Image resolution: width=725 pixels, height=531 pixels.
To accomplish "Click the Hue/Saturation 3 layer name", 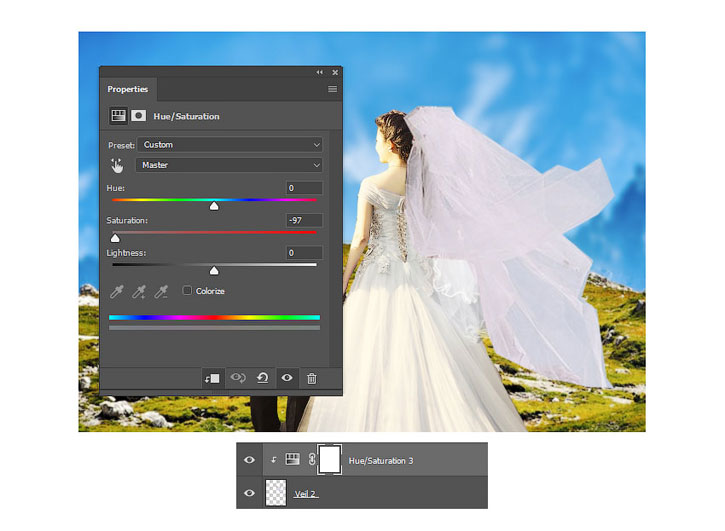I will pyautogui.click(x=381, y=461).
